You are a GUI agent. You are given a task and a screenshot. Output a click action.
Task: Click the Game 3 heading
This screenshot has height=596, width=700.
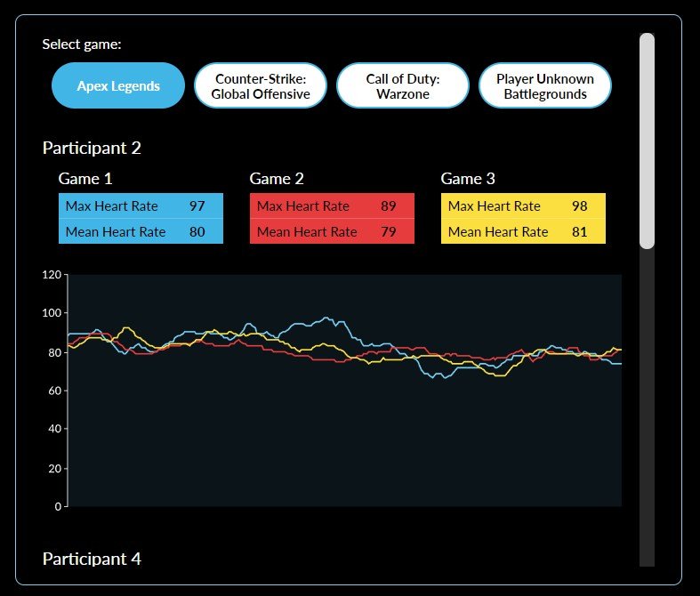tap(468, 179)
